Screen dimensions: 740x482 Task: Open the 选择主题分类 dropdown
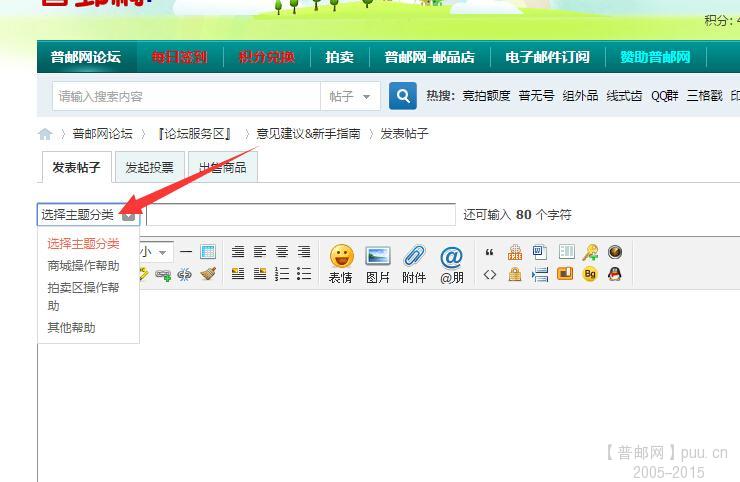click(88, 215)
